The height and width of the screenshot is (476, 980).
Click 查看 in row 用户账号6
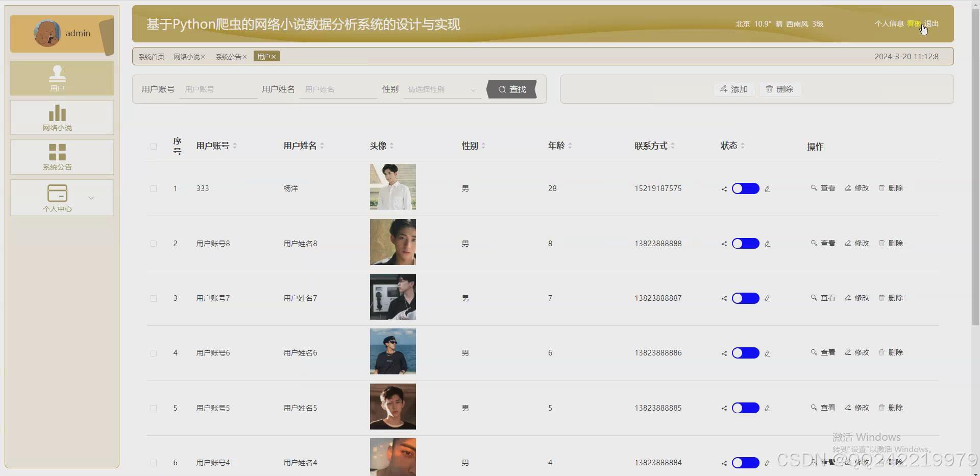click(823, 352)
